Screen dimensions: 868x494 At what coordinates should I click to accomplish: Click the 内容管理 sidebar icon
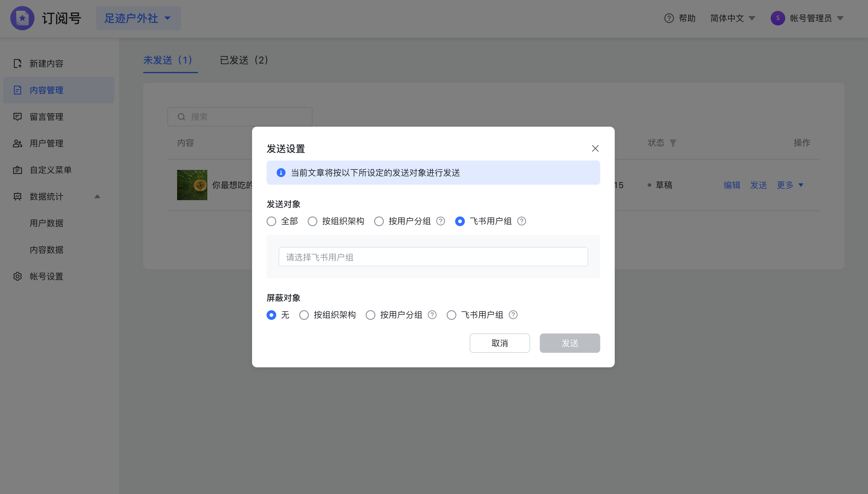tap(17, 90)
